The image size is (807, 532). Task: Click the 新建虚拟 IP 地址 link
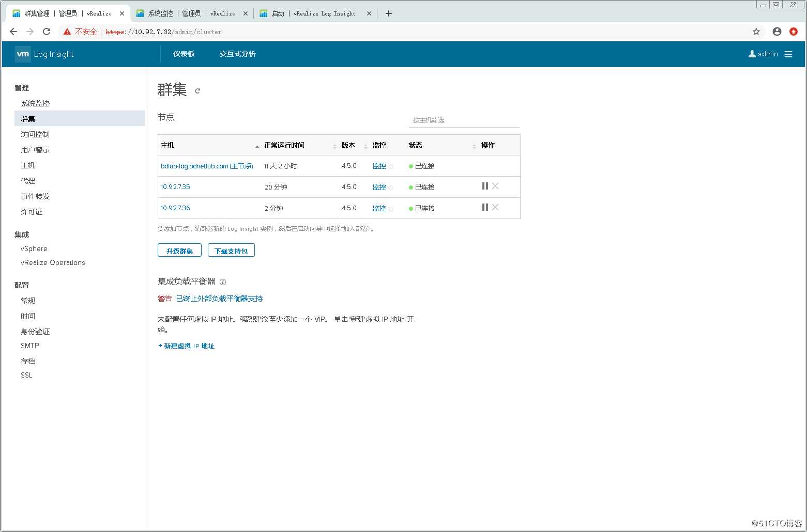click(x=186, y=346)
